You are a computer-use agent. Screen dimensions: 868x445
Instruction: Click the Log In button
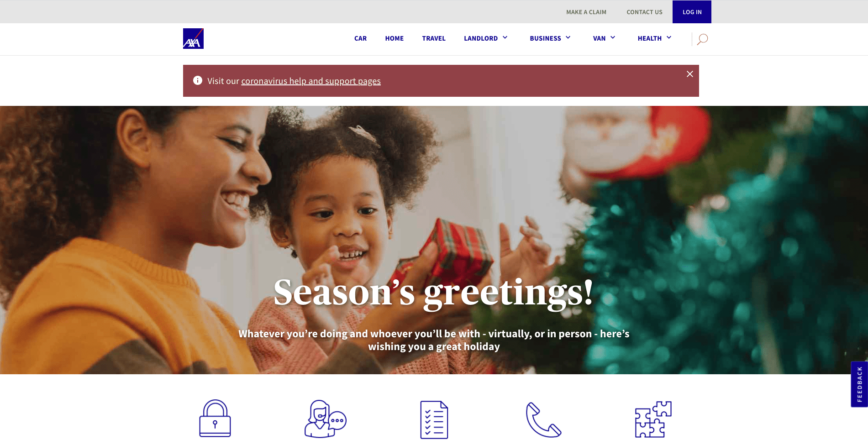pos(692,12)
